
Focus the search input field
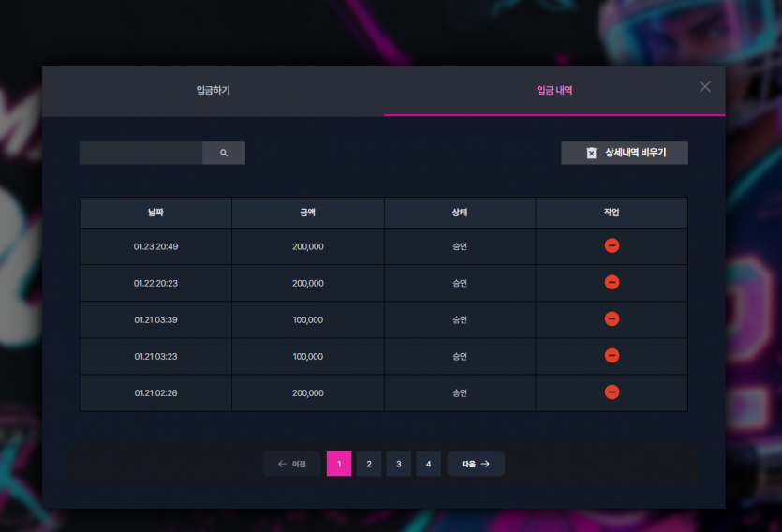(141, 153)
